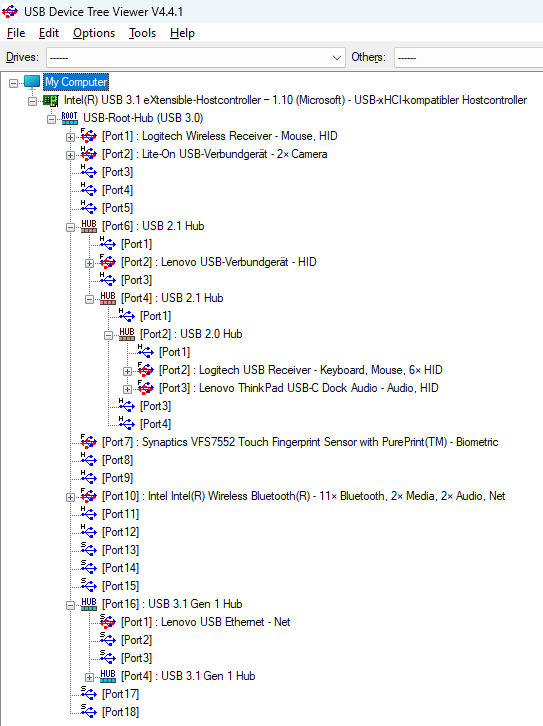Viewport: 543px width, 726px height.
Task: Click the app icon in the title bar
Action: click(x=10, y=11)
